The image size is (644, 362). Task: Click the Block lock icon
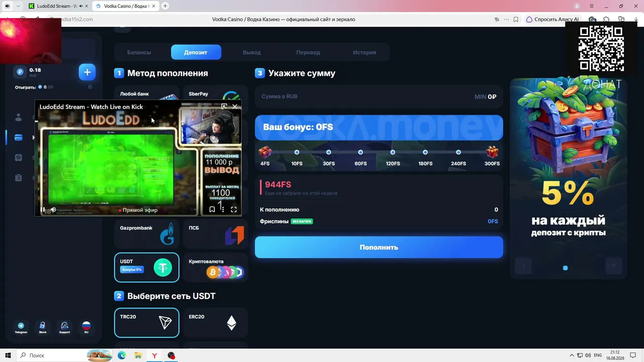pos(43,328)
